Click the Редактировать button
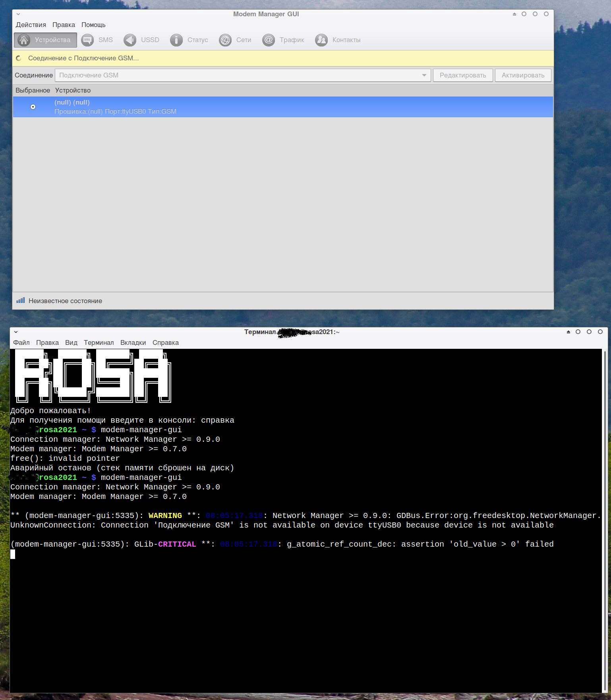 pyautogui.click(x=463, y=75)
